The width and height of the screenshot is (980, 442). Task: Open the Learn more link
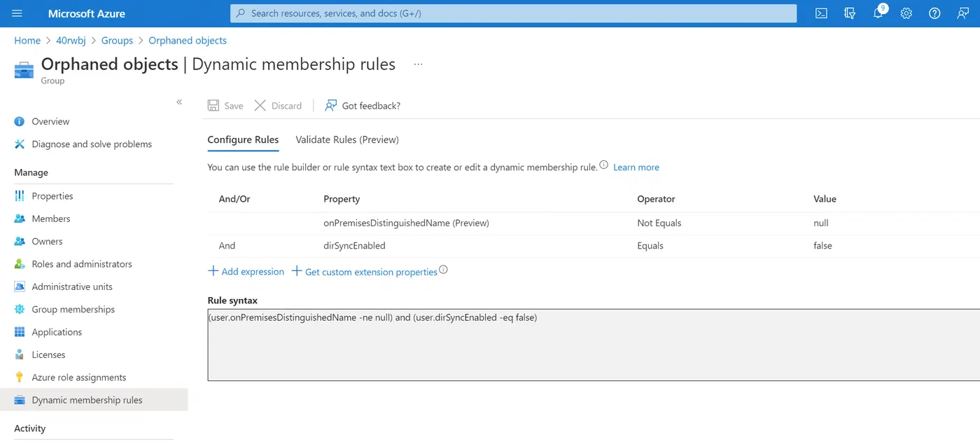(x=636, y=167)
